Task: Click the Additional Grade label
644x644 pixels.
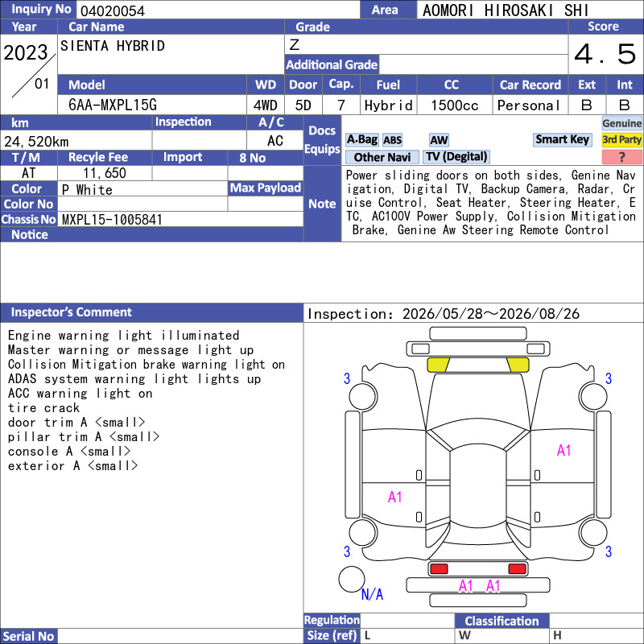Action: pyautogui.click(x=332, y=64)
